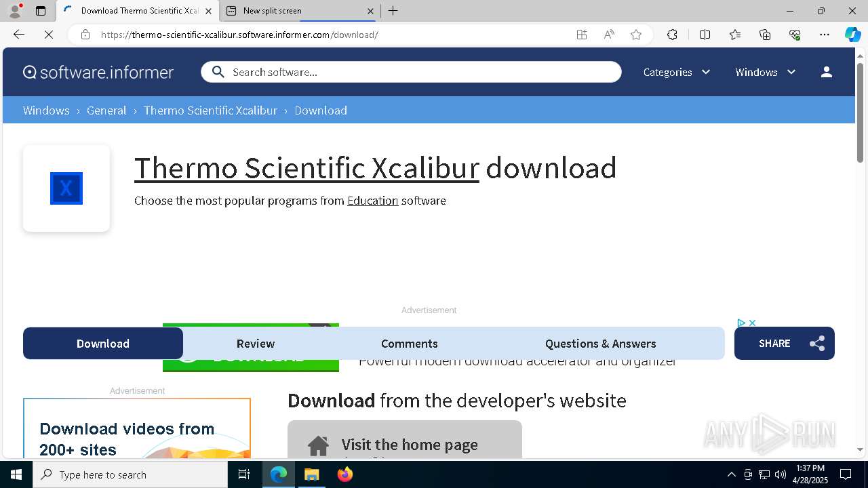This screenshot has height=488, width=868.
Task: Open Favorites list icon
Action: click(x=735, y=35)
